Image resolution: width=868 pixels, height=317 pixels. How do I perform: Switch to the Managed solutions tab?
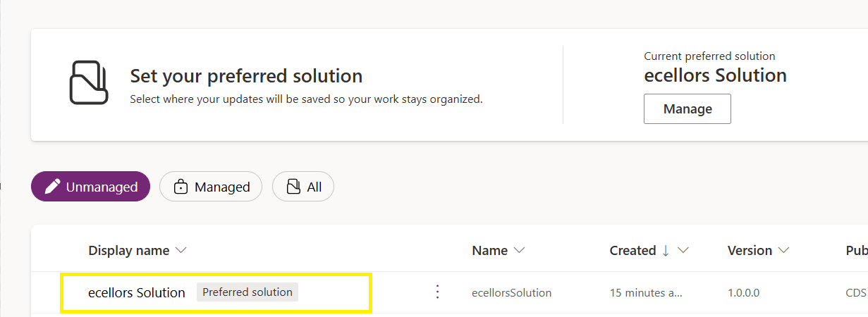[211, 187]
